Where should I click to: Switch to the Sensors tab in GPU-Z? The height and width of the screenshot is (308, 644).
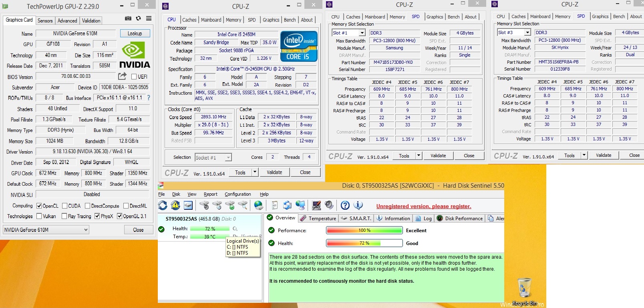tap(45, 20)
